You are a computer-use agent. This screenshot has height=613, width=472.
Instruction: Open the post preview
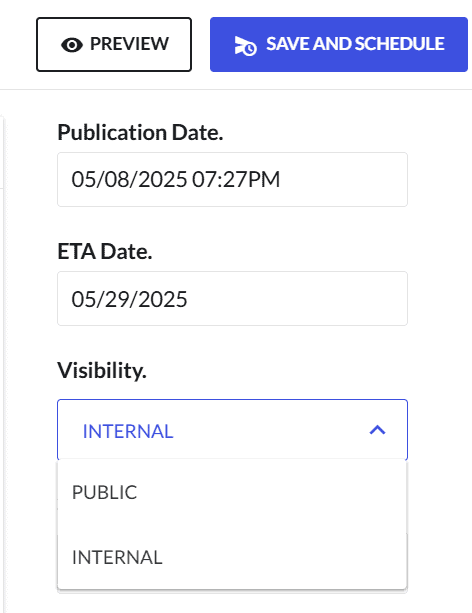(114, 44)
